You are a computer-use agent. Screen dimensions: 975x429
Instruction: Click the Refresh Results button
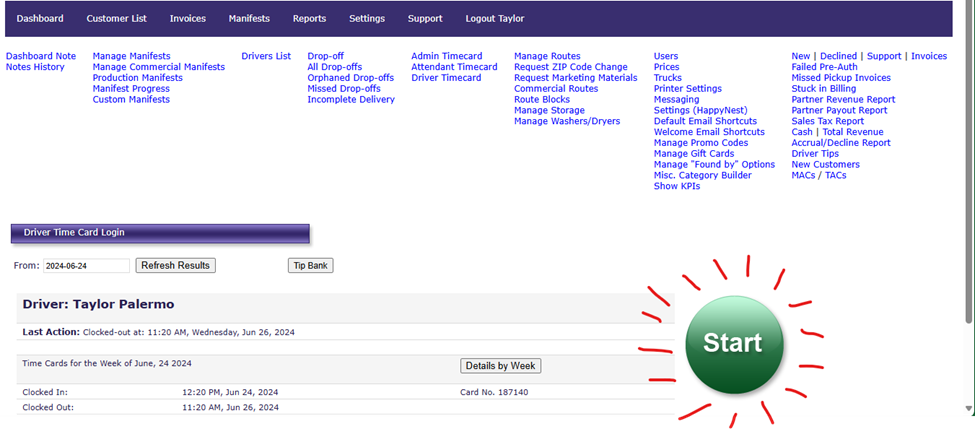pyautogui.click(x=175, y=266)
